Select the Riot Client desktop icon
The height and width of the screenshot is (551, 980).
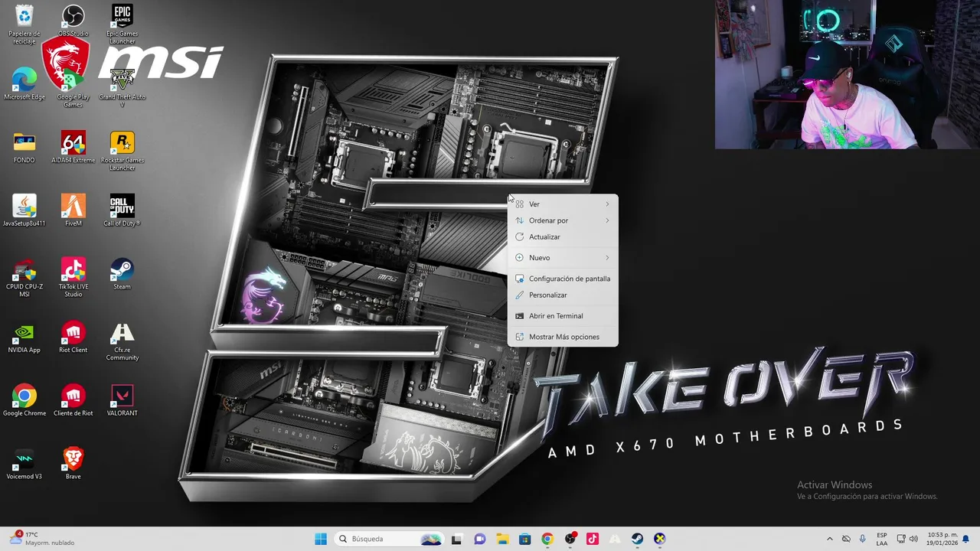[73, 337]
